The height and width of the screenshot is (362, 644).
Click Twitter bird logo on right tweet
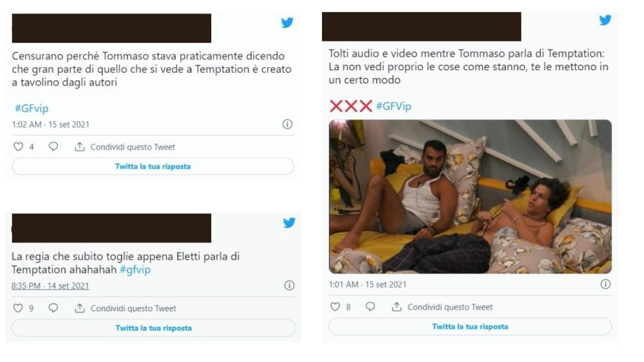[605, 20]
